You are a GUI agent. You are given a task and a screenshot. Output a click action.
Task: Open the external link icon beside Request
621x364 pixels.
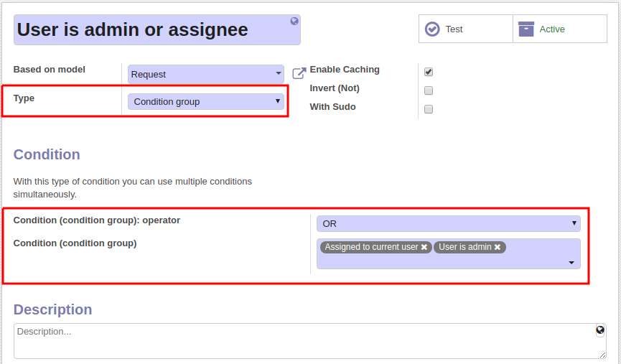tap(299, 73)
